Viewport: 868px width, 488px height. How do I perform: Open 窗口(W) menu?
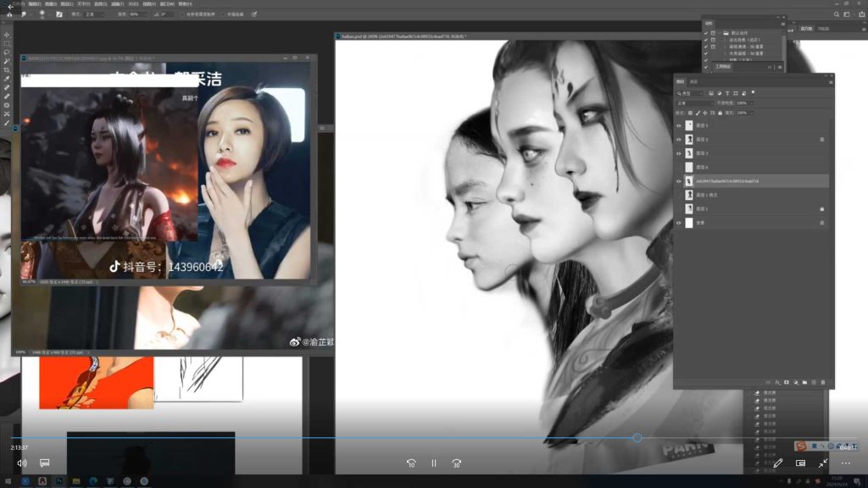tap(167, 4)
